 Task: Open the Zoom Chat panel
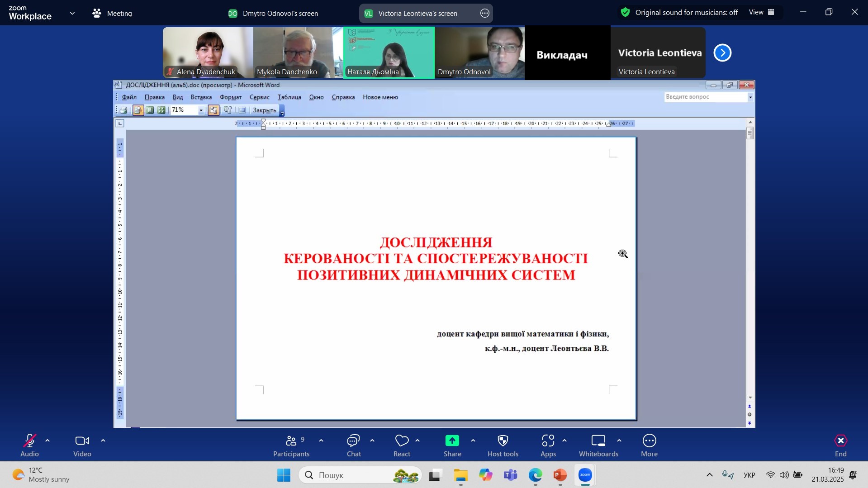click(x=353, y=441)
